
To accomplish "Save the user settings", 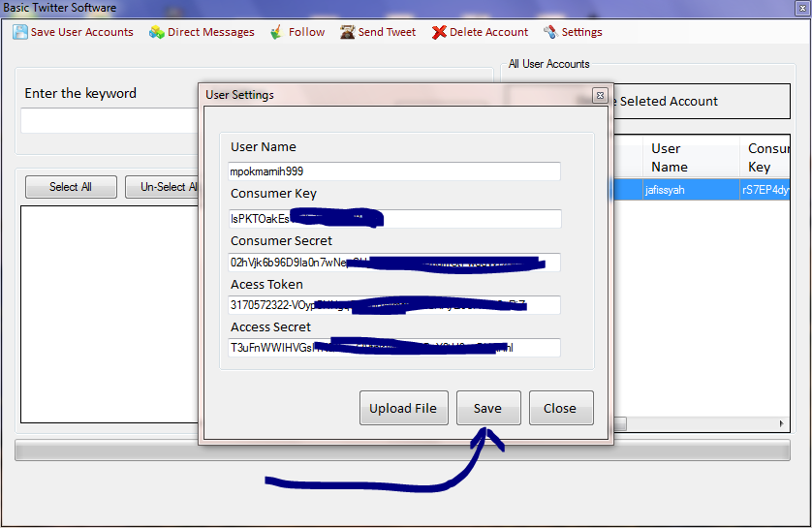I will 488,408.
